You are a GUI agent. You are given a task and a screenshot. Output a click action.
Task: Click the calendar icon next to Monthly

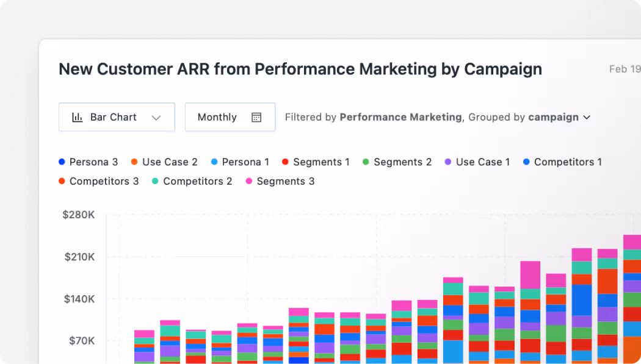(x=256, y=118)
